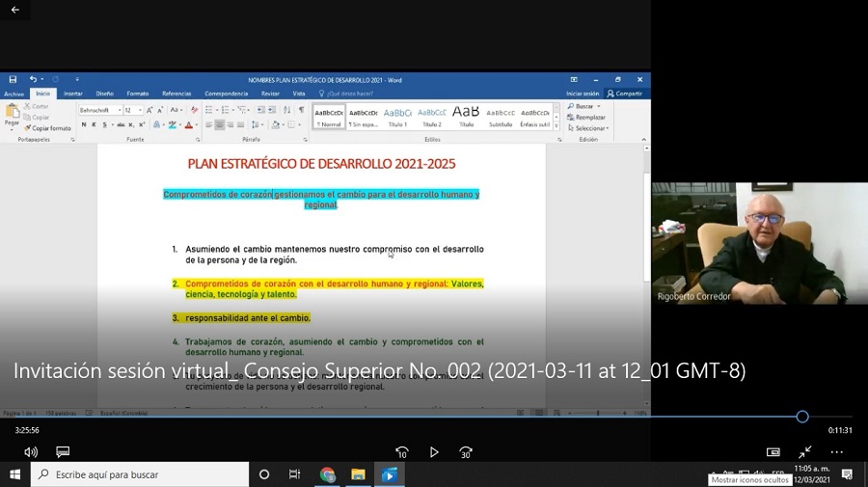Open the Change Case (Aa) dropdown
This screenshot has height=487, width=868.
176,110
